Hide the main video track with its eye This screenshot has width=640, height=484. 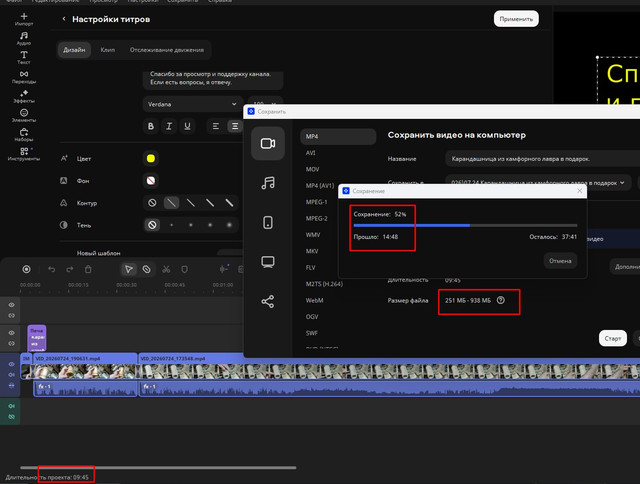[11, 364]
